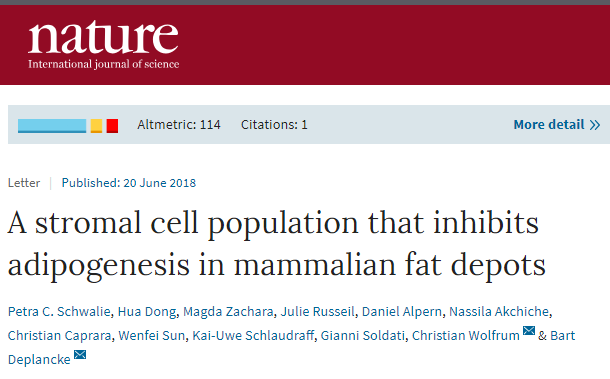Select author Kai-Uwe Schlaudraff
The image size is (610, 379).
pyautogui.click(x=253, y=335)
